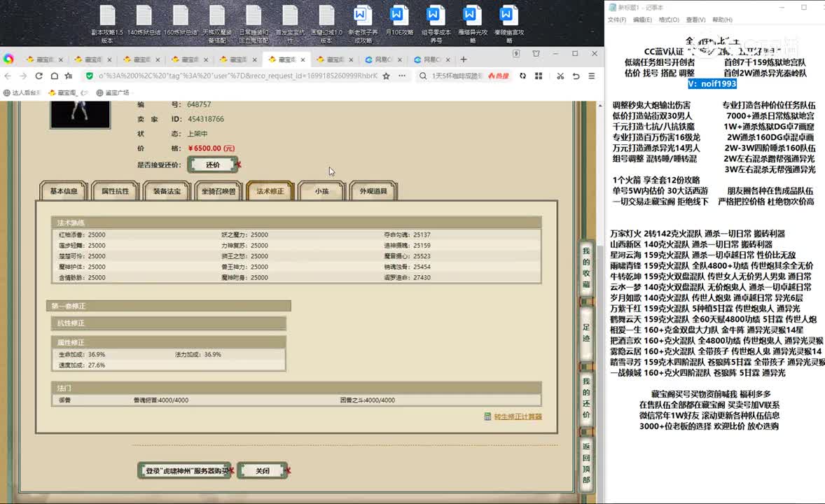Open the 月10E攻略 WPS document
The height and width of the screenshot is (504, 825).
click(398, 21)
